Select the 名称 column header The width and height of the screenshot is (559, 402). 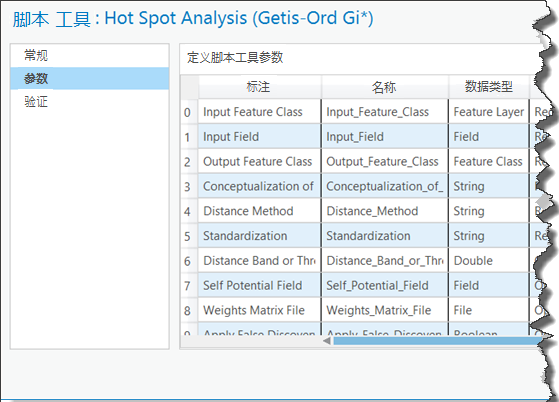[x=385, y=87]
